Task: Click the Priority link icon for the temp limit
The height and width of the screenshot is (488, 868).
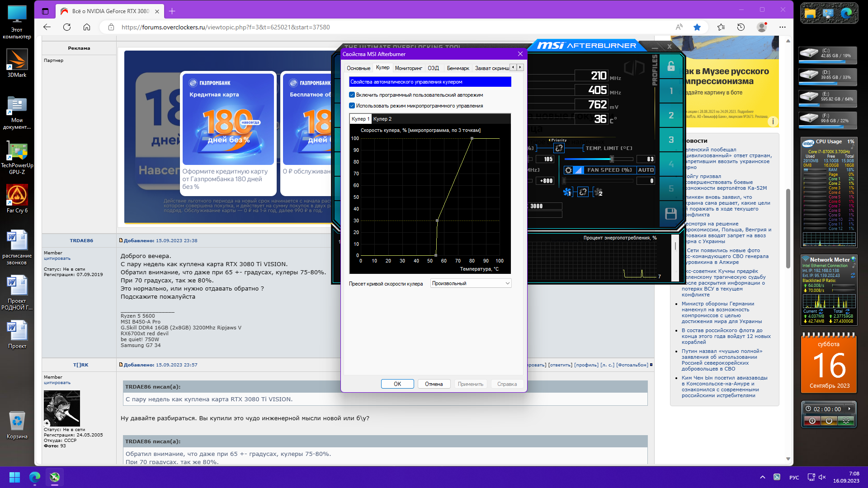Action: (559, 148)
